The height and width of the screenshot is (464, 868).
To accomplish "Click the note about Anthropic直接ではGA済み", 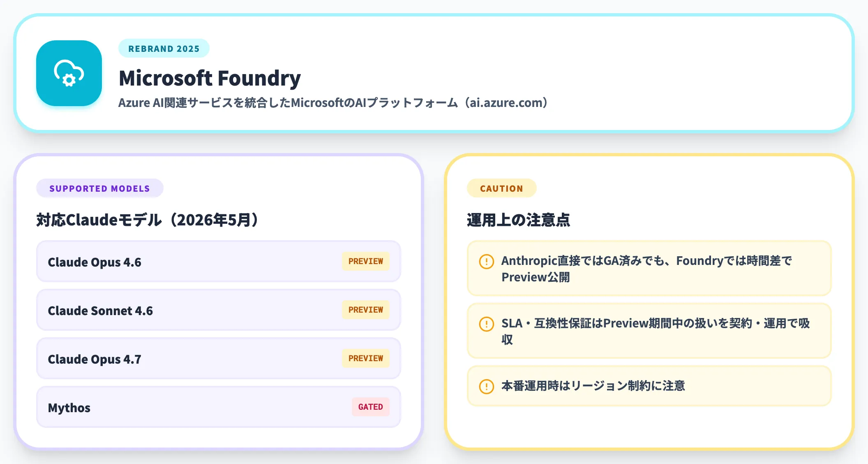I will click(x=649, y=269).
